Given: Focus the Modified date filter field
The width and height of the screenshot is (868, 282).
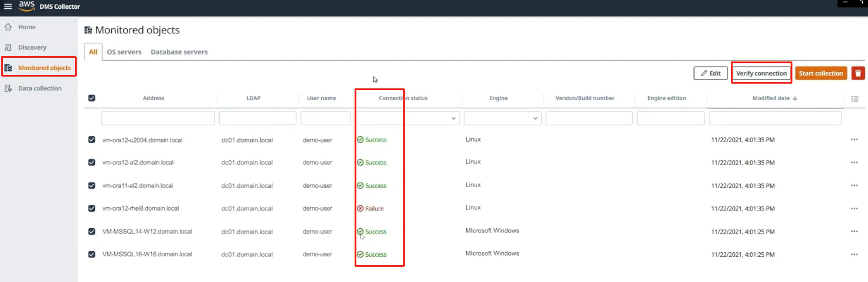Looking at the screenshot, I should [x=775, y=118].
